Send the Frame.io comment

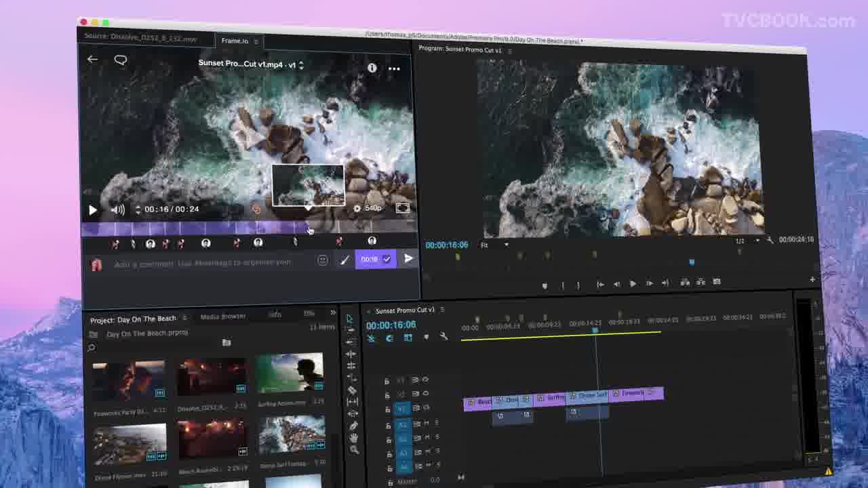(408, 258)
